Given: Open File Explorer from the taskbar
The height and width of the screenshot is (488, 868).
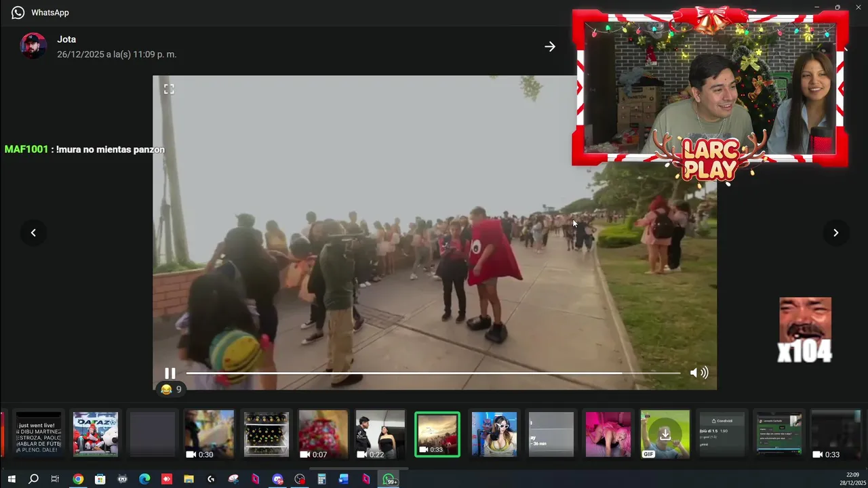Looking at the screenshot, I should click(189, 479).
